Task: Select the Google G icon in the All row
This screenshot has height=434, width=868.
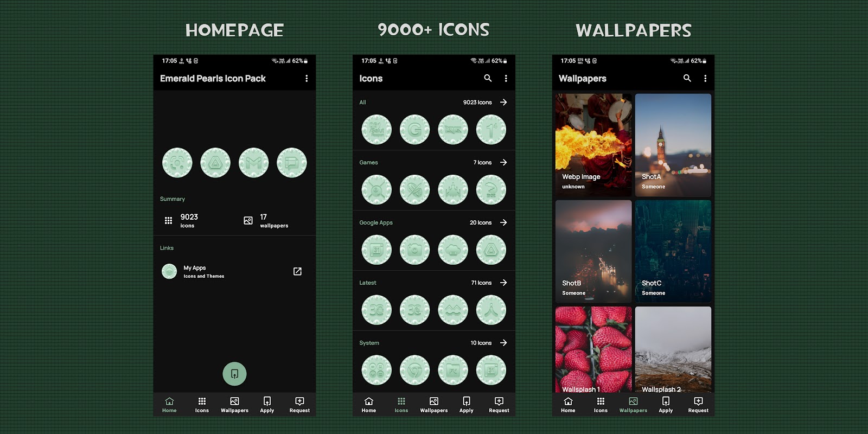Action: (x=414, y=130)
